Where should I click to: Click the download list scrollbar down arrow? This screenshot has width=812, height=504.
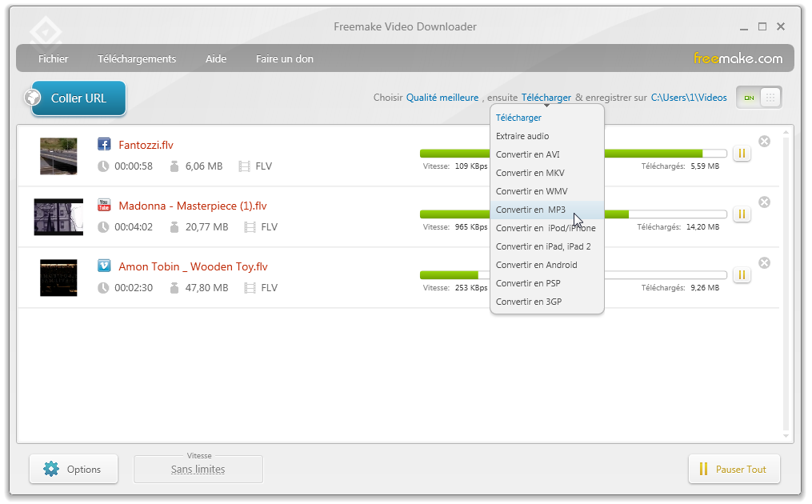point(786,436)
